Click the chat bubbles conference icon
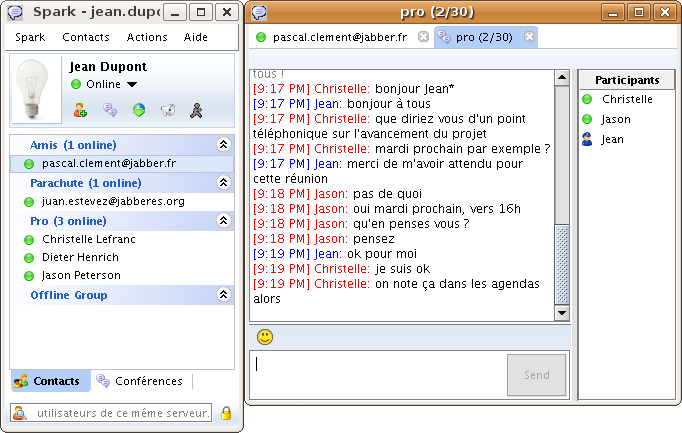Image resolution: width=682 pixels, height=433 pixels. [x=110, y=110]
